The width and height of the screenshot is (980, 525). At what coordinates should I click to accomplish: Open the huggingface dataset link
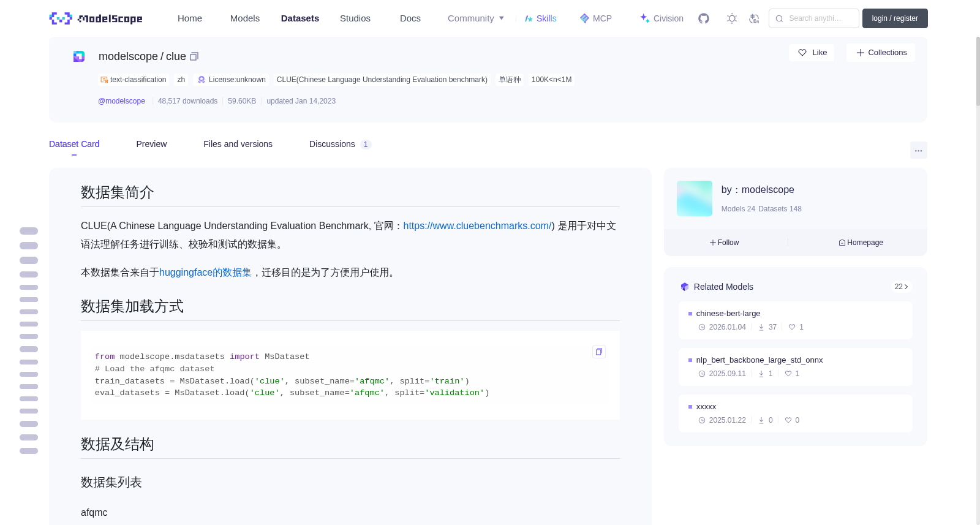[x=205, y=273]
